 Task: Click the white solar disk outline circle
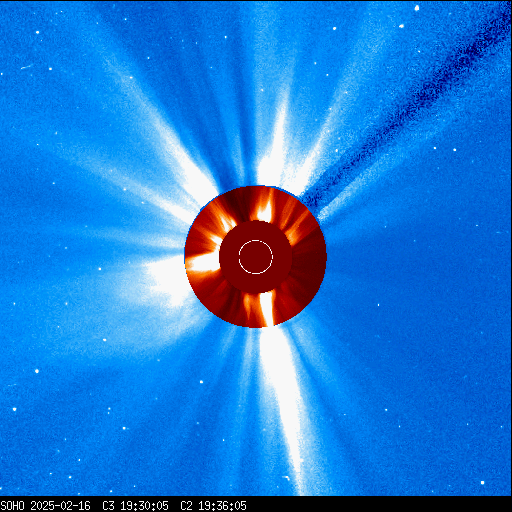coord(256,257)
